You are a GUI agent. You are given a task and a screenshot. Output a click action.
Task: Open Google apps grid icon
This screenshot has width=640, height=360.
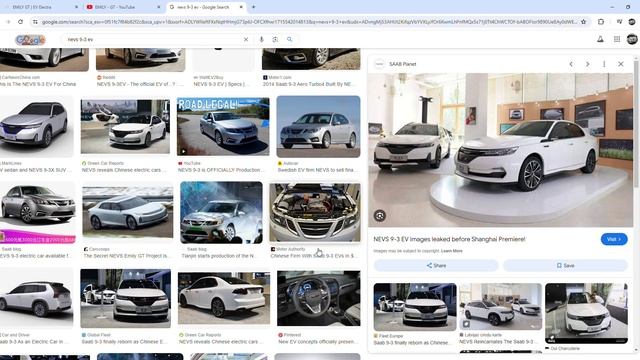click(x=617, y=39)
